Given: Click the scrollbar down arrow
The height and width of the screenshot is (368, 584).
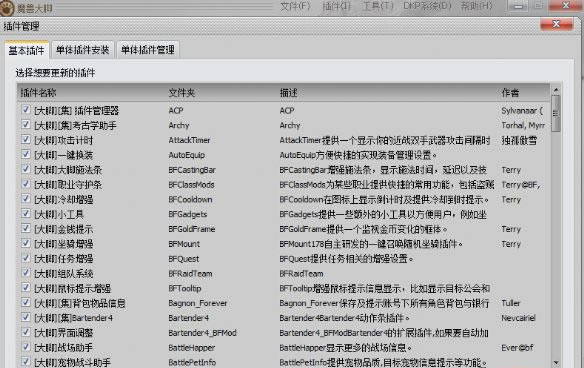Looking at the screenshot, I should pos(556,362).
